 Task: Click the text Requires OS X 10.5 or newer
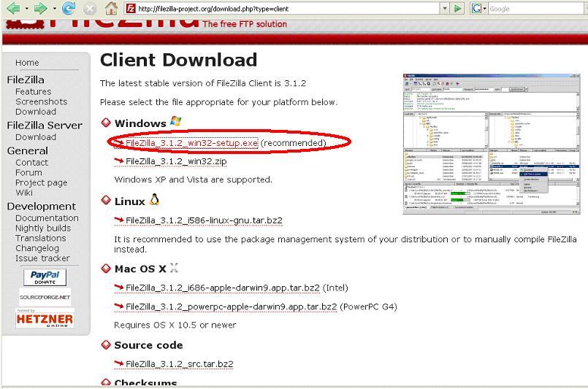click(x=175, y=326)
